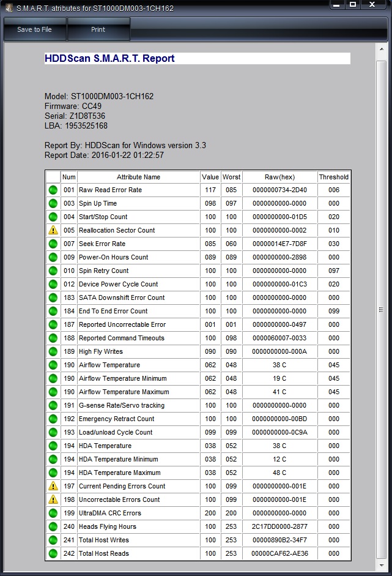Click the warning icon for Reallocation Sector Count
Image resolution: width=392 pixels, height=576 pixels.
click(53, 230)
